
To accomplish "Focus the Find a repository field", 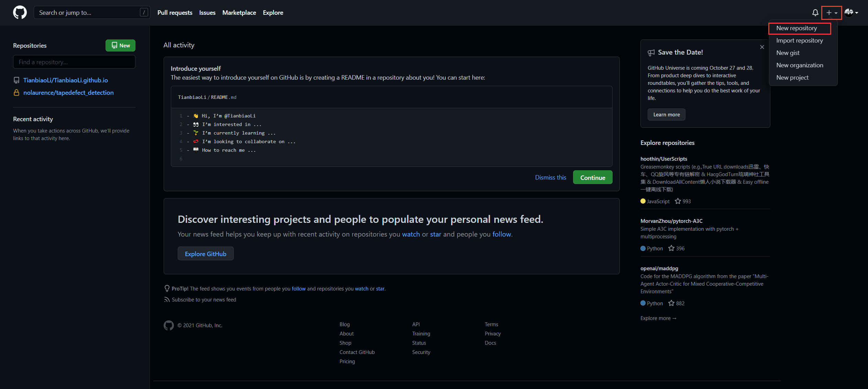I will coord(74,62).
